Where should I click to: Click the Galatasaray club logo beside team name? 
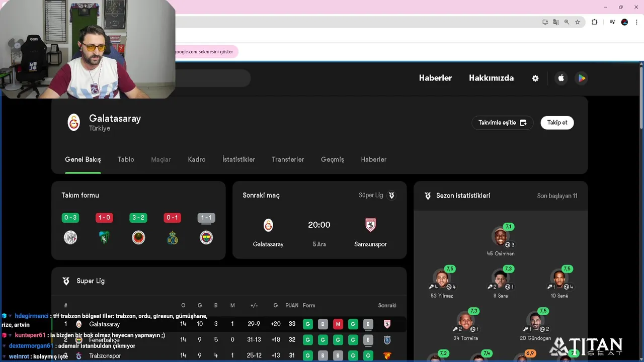click(x=74, y=123)
